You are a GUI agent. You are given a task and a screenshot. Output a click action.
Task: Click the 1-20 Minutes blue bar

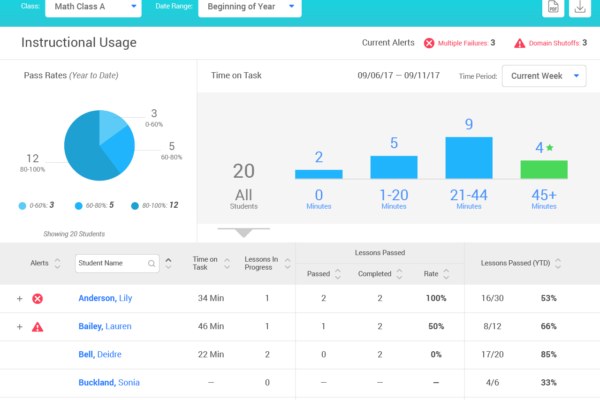394,167
